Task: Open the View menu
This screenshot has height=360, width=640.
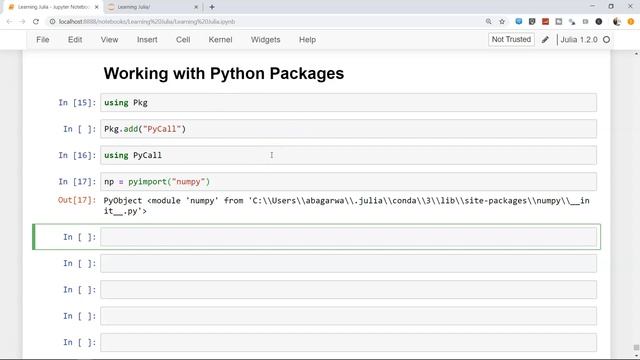Action: (109, 40)
